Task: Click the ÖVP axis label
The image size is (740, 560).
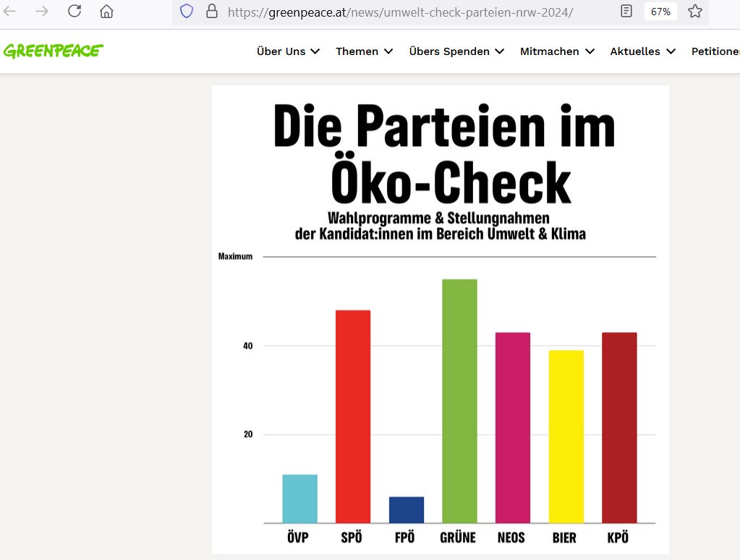Action: [298, 537]
